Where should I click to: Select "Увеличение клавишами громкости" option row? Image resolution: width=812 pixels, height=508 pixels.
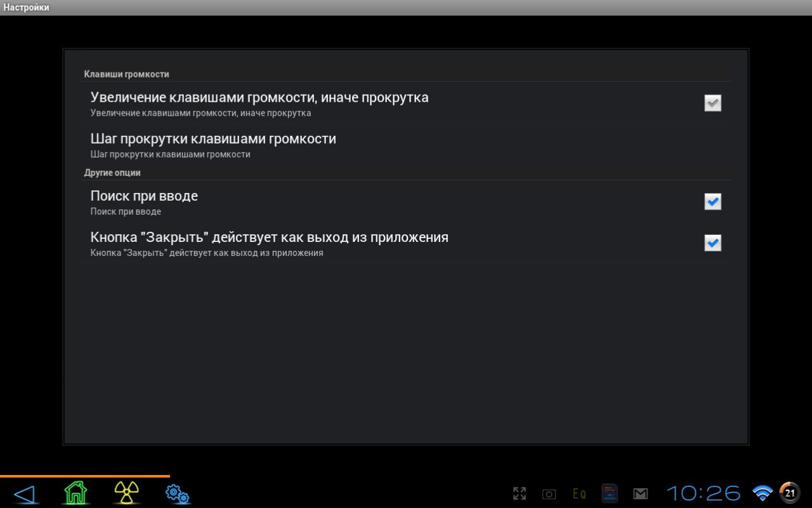tap(259, 104)
